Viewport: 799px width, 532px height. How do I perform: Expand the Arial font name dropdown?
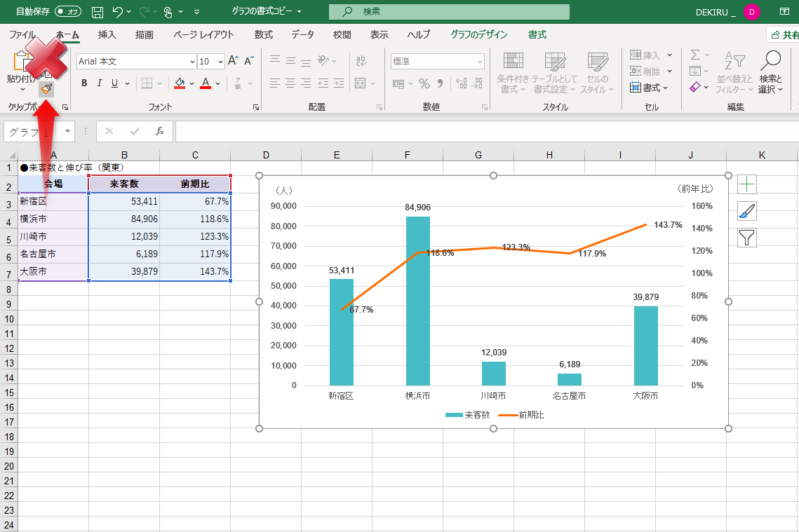[x=192, y=62]
